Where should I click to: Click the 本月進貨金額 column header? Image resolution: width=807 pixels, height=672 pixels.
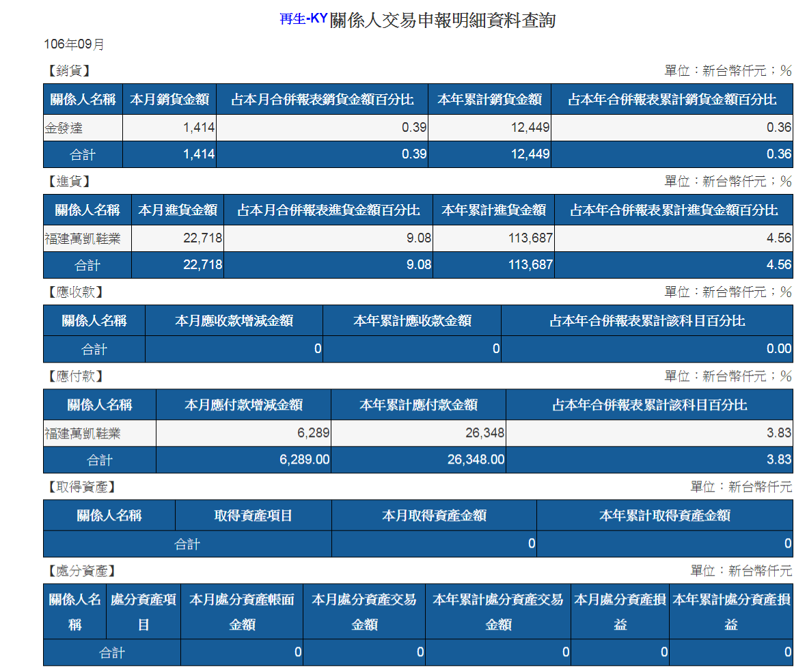click(178, 210)
